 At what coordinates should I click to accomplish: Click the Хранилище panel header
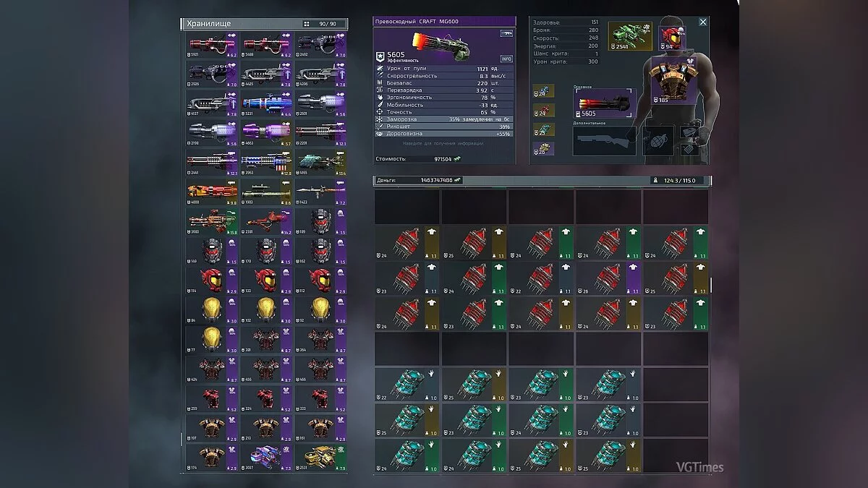tap(239, 24)
